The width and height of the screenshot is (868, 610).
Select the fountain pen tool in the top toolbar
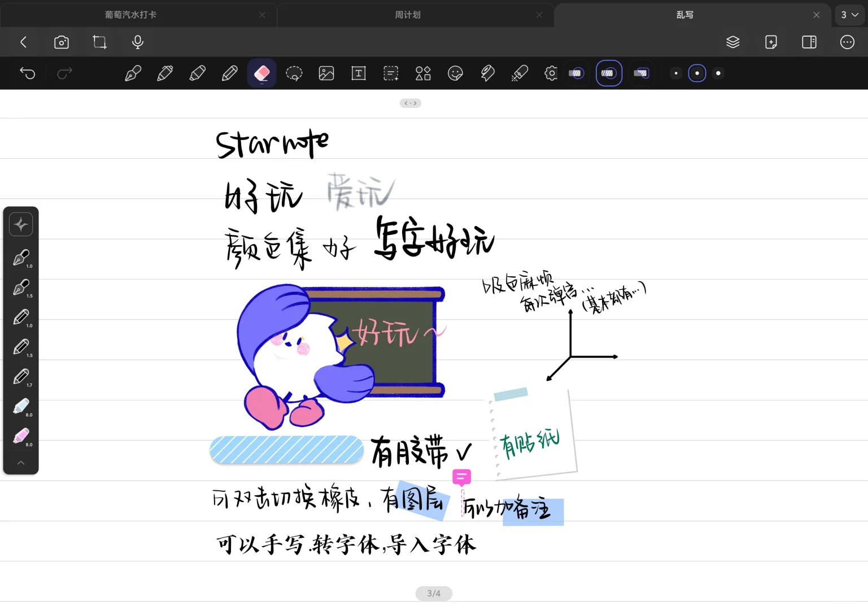tap(133, 73)
